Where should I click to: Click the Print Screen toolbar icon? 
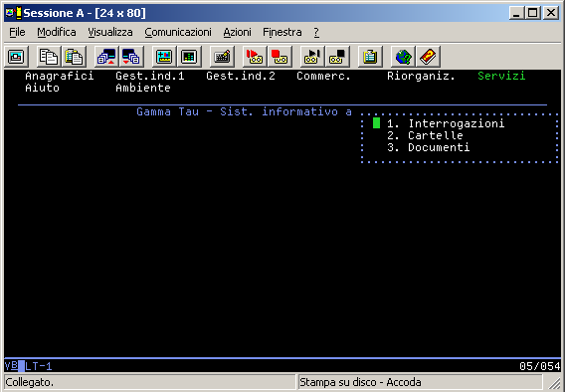coord(16,57)
